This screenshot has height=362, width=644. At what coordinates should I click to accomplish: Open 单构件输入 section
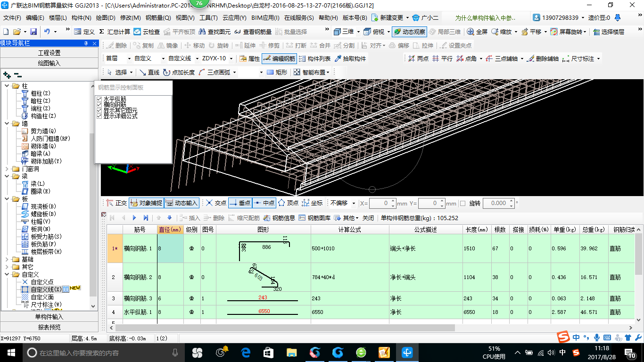tap(49, 317)
